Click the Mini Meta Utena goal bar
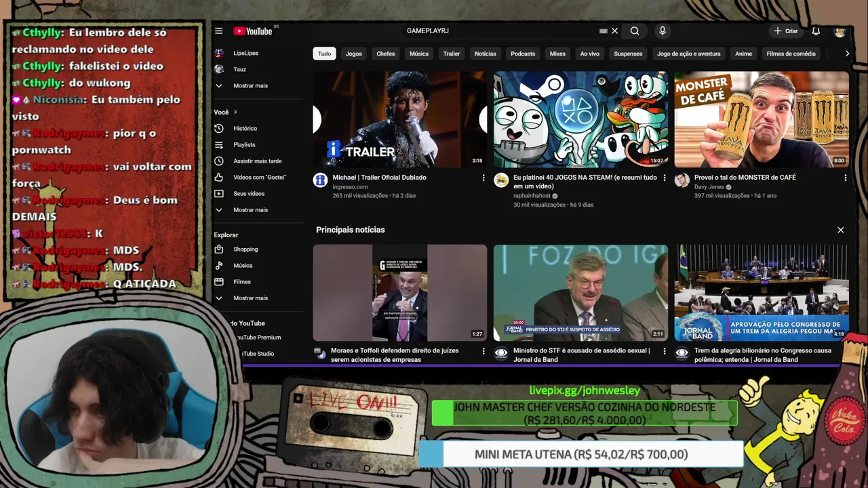This screenshot has width=868, height=488. (581, 454)
